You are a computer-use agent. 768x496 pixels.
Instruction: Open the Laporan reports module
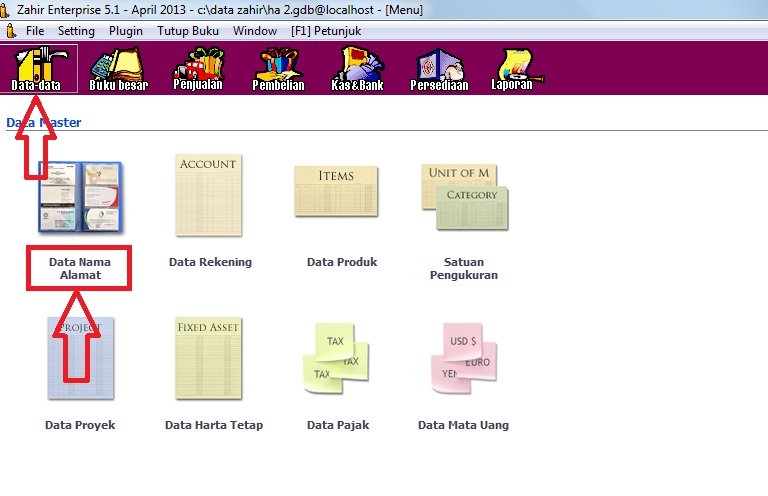514,68
